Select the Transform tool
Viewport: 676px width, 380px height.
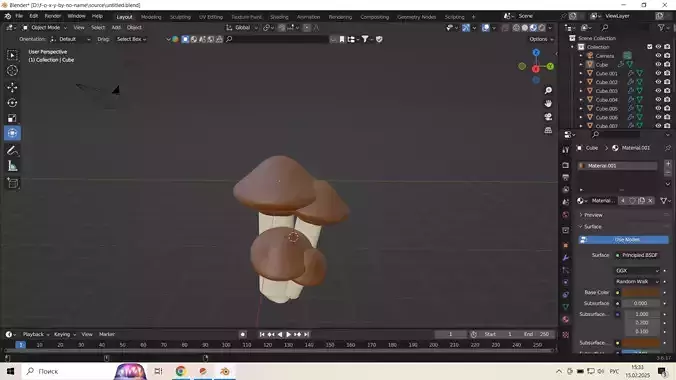(12, 133)
